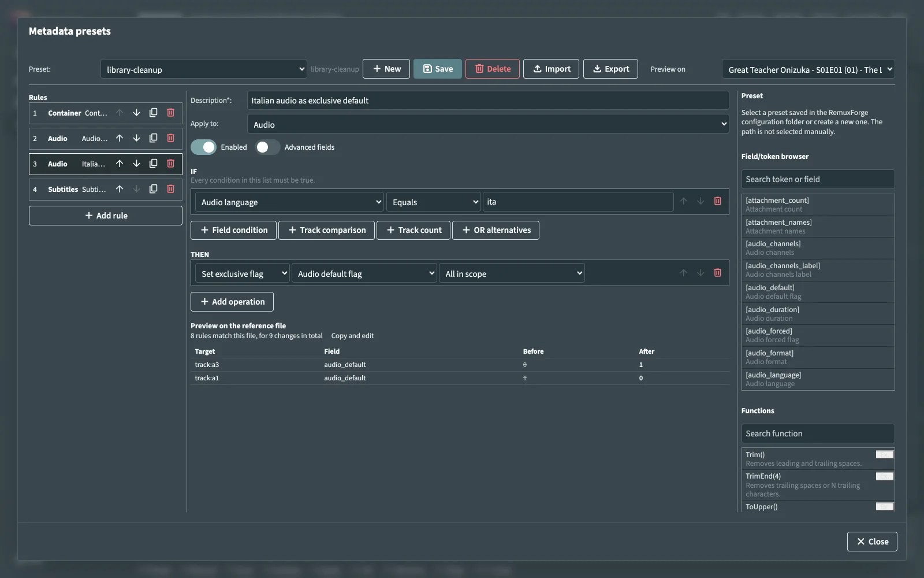
Task: Move the Italia… audio rule down
Action: [136, 164]
